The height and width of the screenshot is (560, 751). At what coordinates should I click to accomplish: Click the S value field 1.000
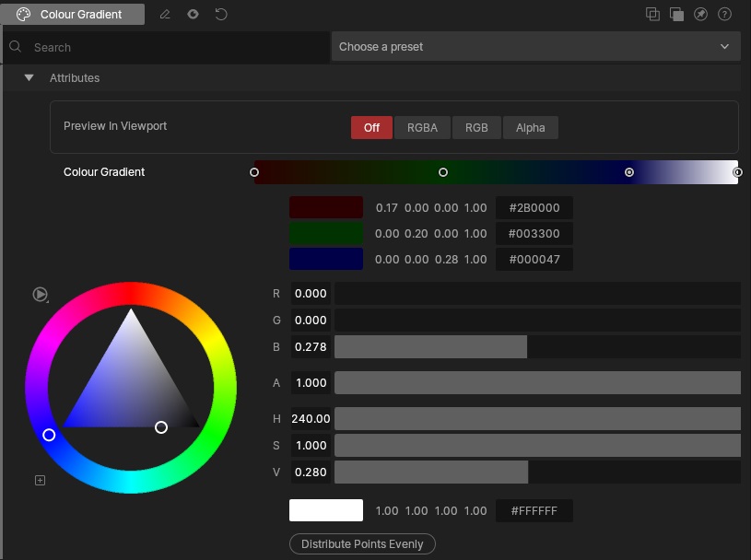coord(311,446)
